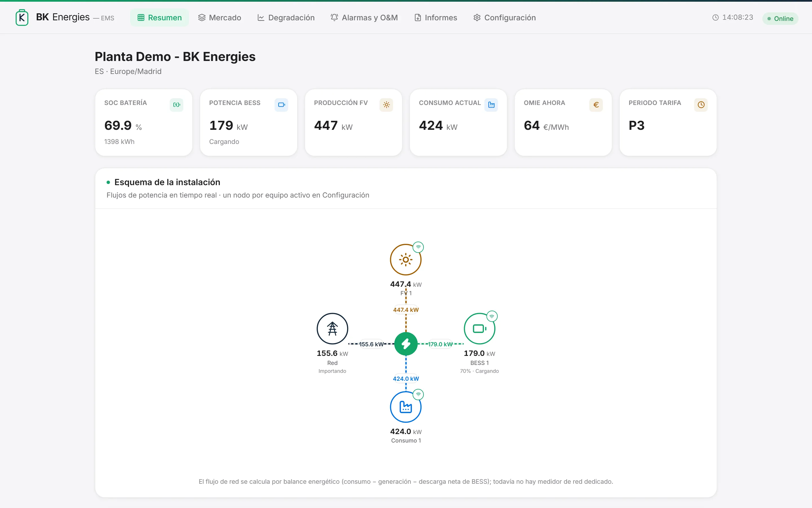Click the wifi badge on BESS 1 node
The image size is (812, 508).
pyautogui.click(x=492, y=316)
